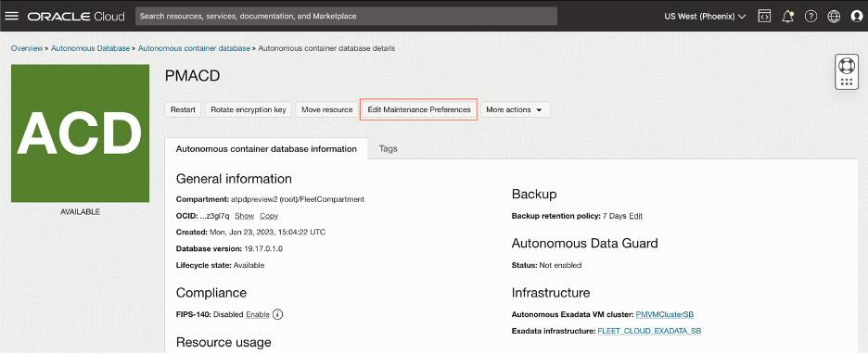Select Autonomous container database information tab
The width and height of the screenshot is (868, 354).
pos(266,149)
